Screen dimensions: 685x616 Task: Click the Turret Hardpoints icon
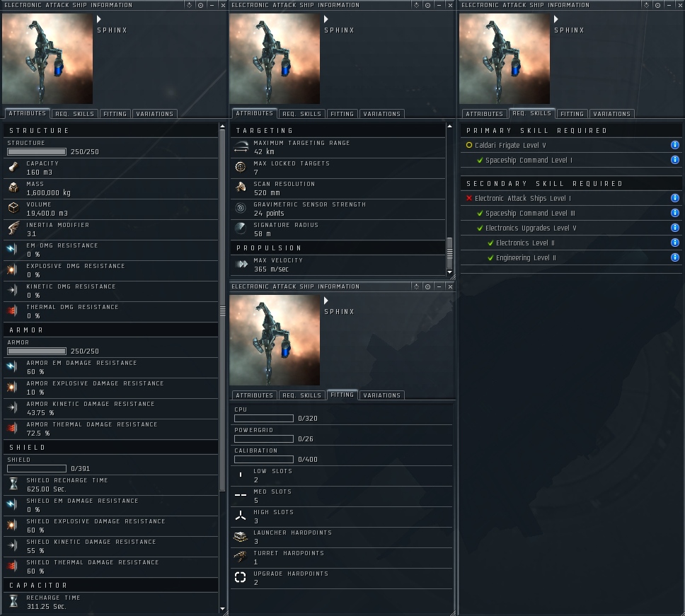[241, 557]
